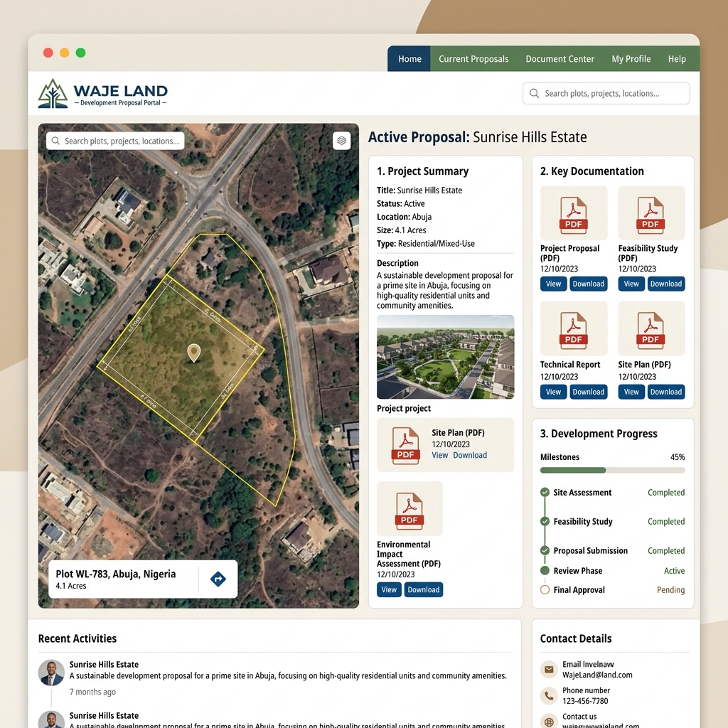Image resolution: width=728 pixels, height=728 pixels.
Task: Click 'Size: 4.1 Acres' summary line
Action: click(x=401, y=230)
